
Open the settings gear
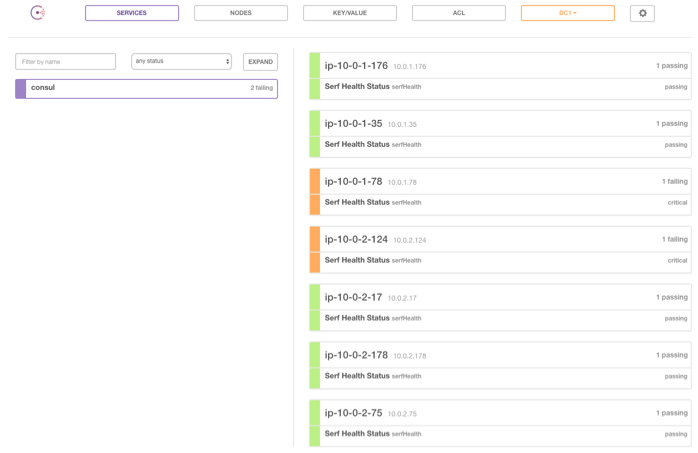(642, 13)
